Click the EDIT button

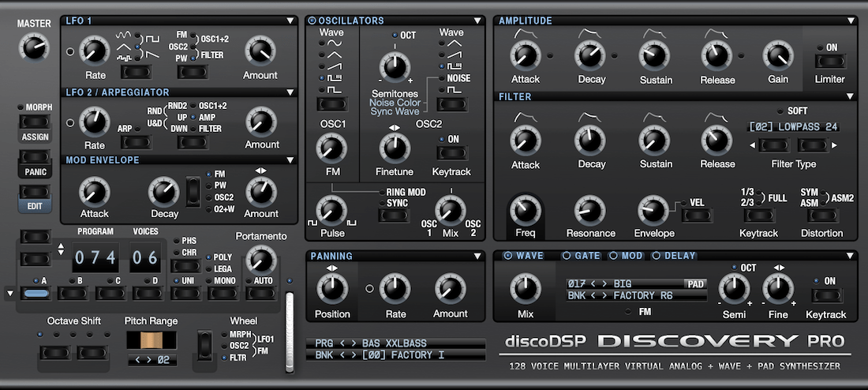[x=34, y=192]
